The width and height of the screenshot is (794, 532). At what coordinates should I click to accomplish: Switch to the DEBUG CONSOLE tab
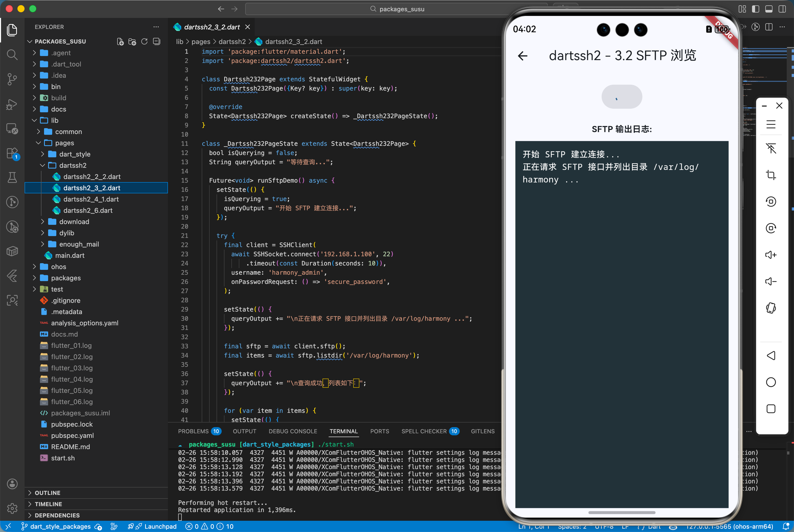pos(293,431)
